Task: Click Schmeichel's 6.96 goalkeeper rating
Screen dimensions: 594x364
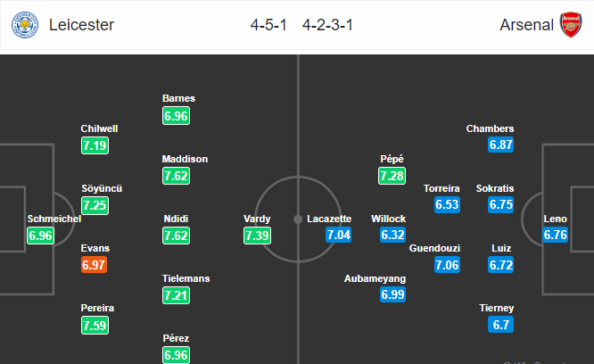Action: click(40, 236)
